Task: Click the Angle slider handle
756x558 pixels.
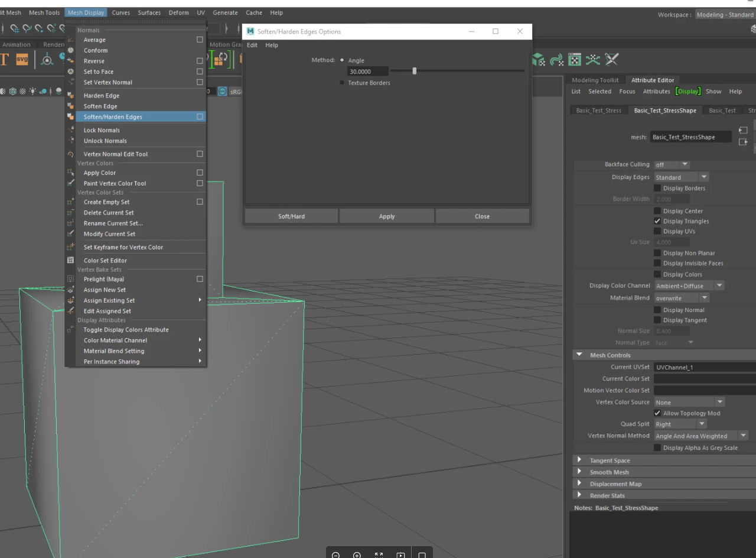Action: click(x=415, y=71)
